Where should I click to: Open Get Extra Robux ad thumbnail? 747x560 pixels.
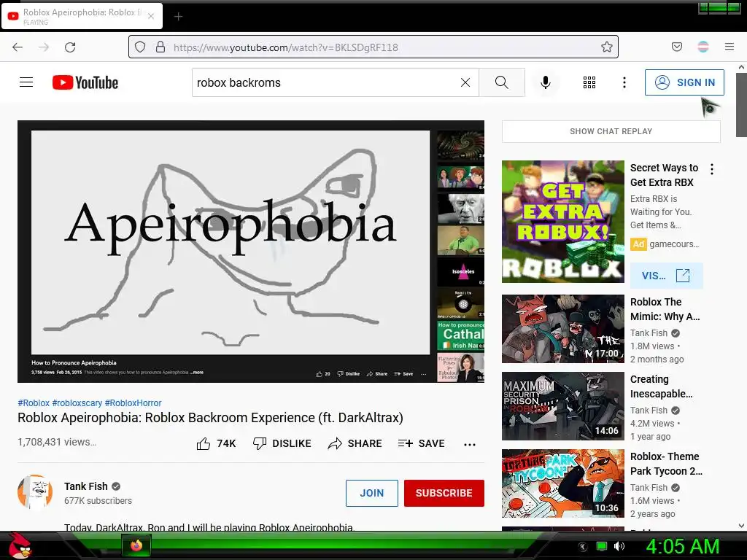click(563, 222)
